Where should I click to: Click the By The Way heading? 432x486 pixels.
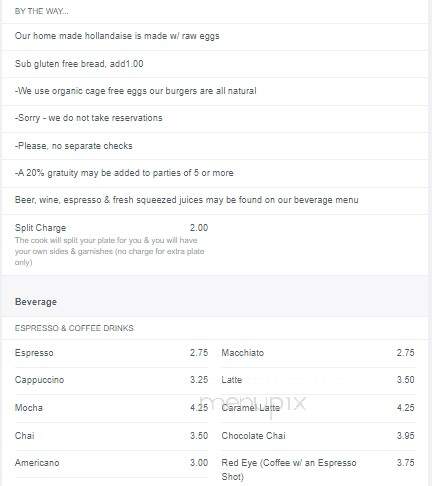42,11
